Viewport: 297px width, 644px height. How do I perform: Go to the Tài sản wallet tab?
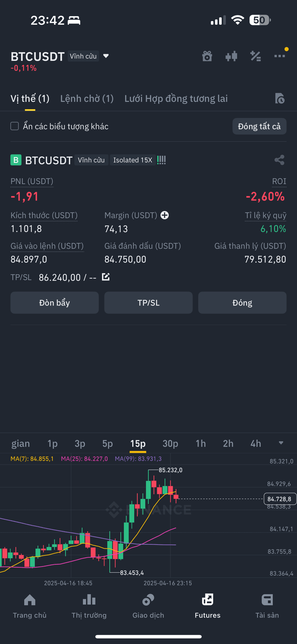(267, 606)
